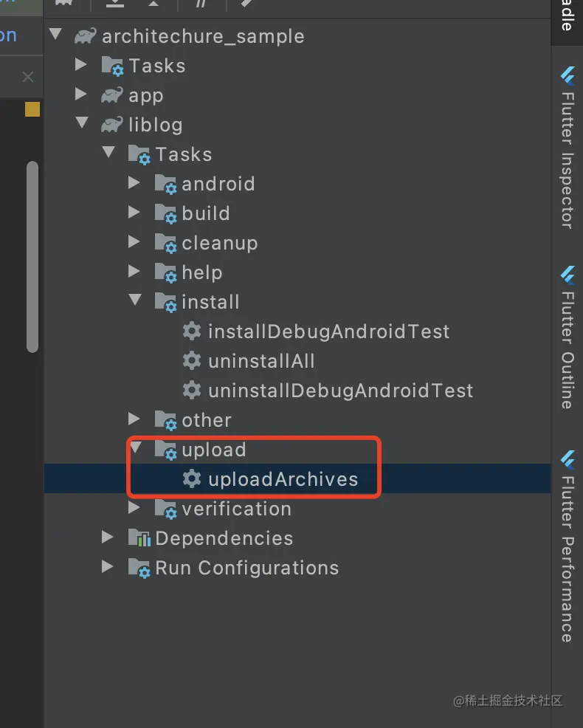Viewport: 583px width, 728px height.
Task: Select the uninstallDebugAndroidTest task
Action: point(340,391)
